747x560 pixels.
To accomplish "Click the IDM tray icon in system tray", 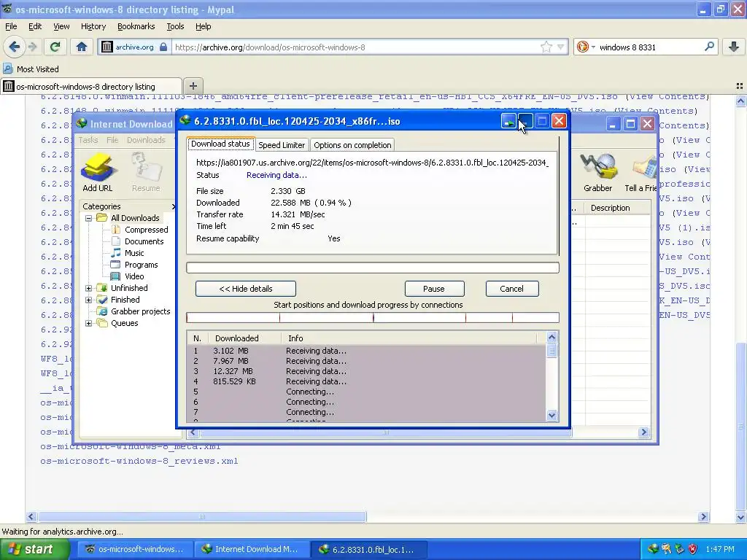I will (x=653, y=549).
